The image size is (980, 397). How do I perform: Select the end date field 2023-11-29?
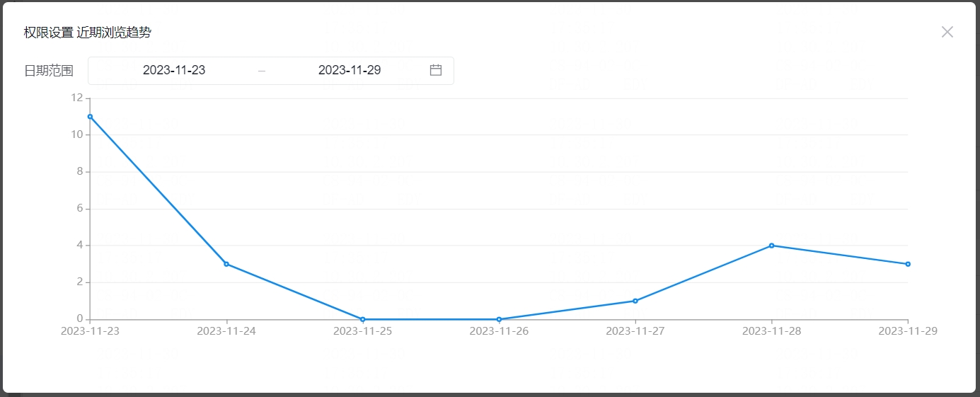pos(350,70)
